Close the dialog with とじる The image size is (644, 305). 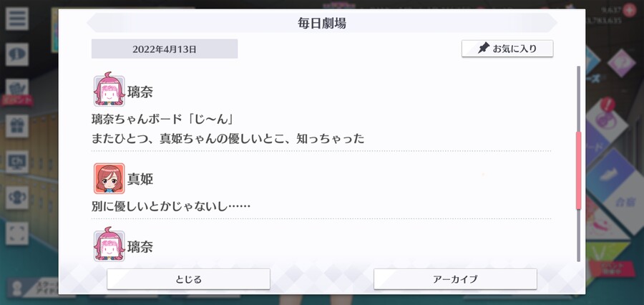(x=188, y=279)
